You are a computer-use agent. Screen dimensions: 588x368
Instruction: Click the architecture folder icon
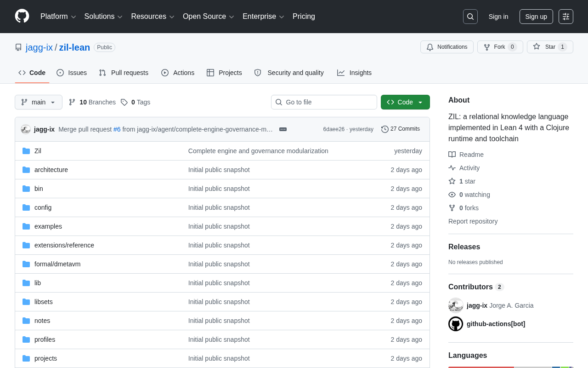(26, 170)
